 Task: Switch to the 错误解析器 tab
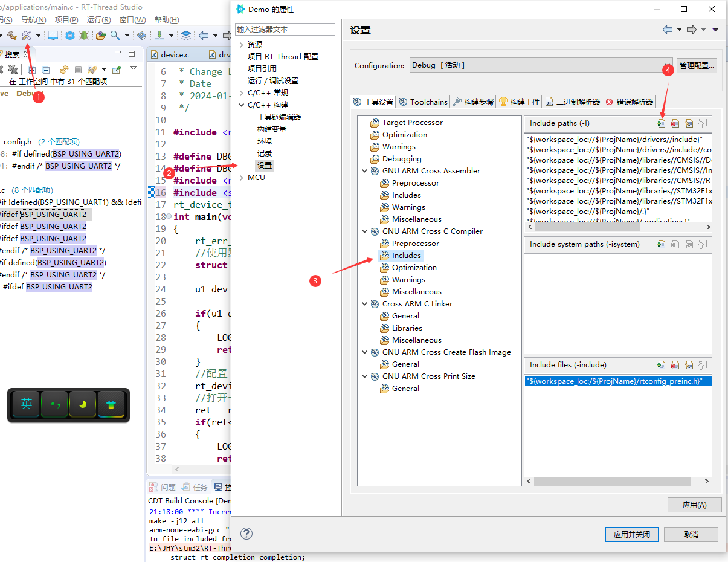(630, 102)
